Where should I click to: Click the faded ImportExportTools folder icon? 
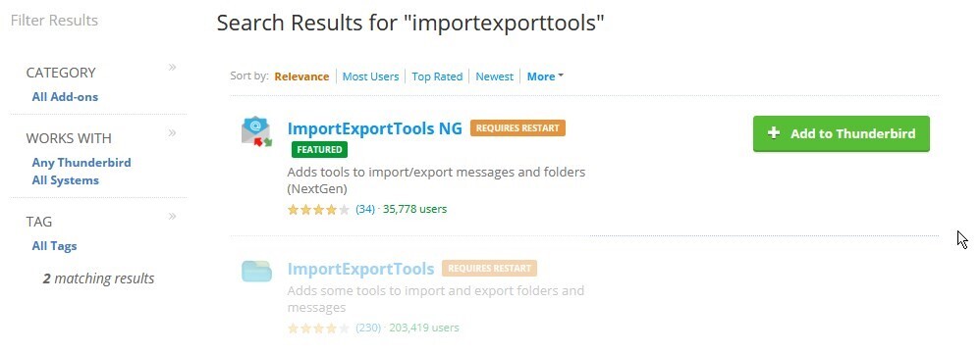tap(257, 271)
